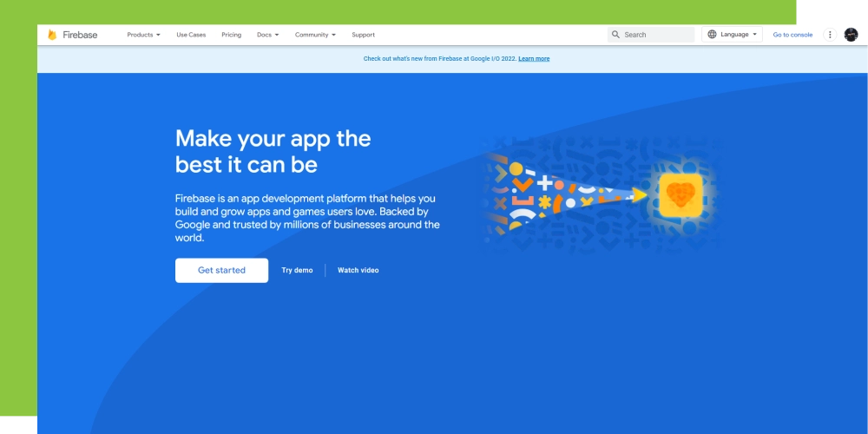Expand the Community dropdown menu
The height and width of the screenshot is (434, 868).
click(316, 35)
